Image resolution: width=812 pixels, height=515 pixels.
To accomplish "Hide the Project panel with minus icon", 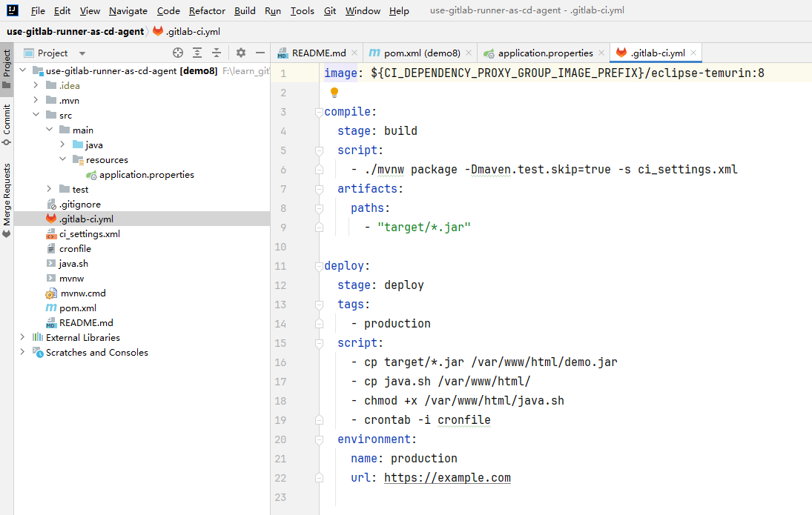I will pos(260,53).
